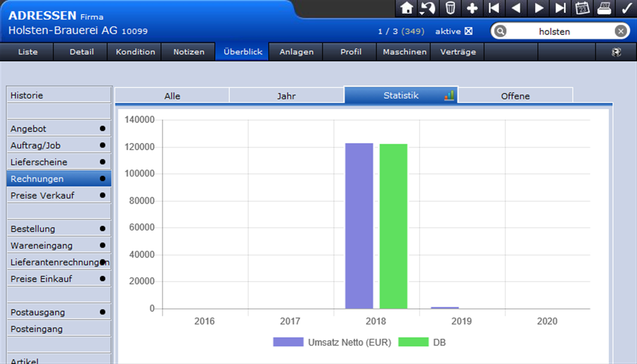Open the Kondition tab
Viewport: 637px width, 364px height.
(x=135, y=52)
